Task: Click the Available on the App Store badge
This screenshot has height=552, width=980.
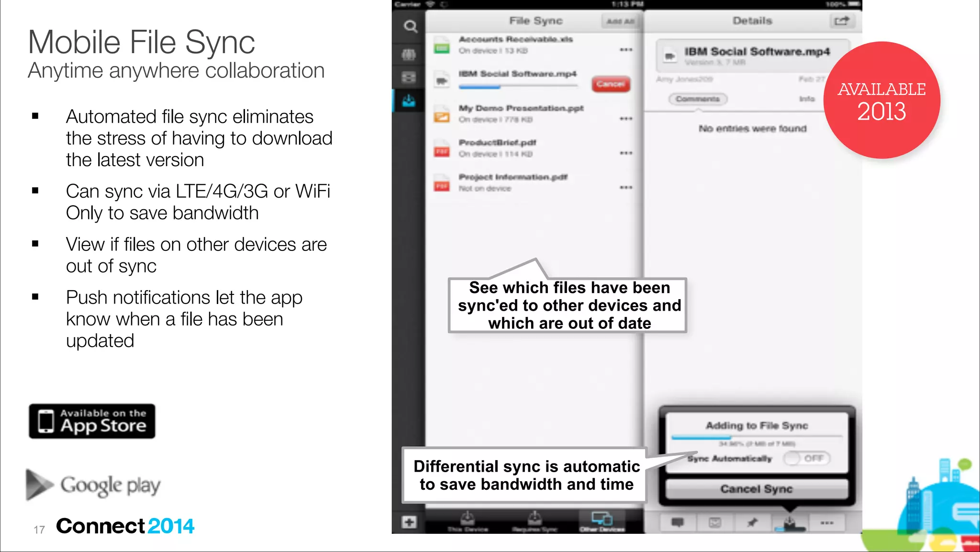Action: [x=92, y=421]
